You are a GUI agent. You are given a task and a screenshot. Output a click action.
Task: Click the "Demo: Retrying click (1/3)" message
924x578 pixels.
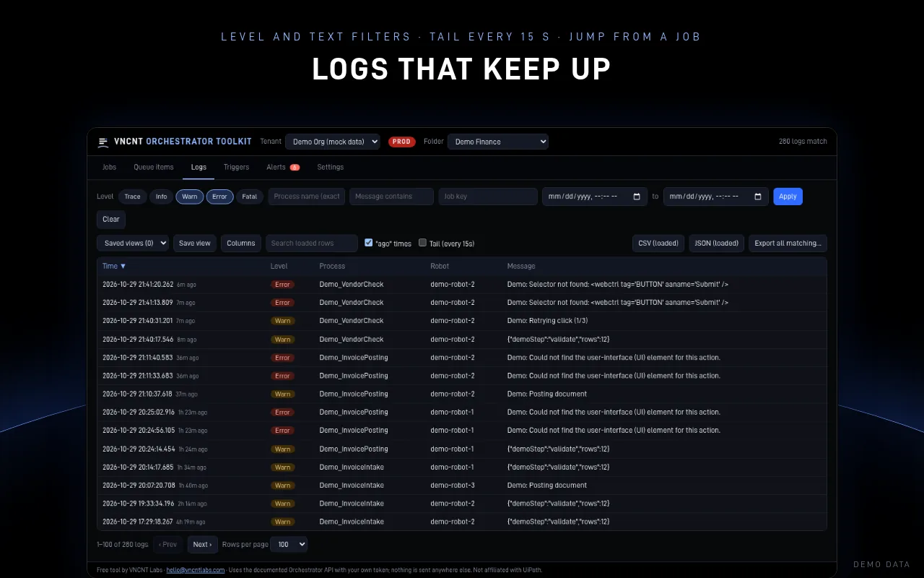tap(548, 321)
